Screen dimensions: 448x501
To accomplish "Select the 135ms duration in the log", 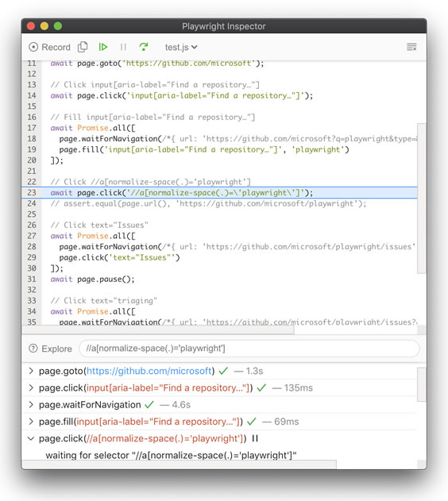I will pos(299,388).
